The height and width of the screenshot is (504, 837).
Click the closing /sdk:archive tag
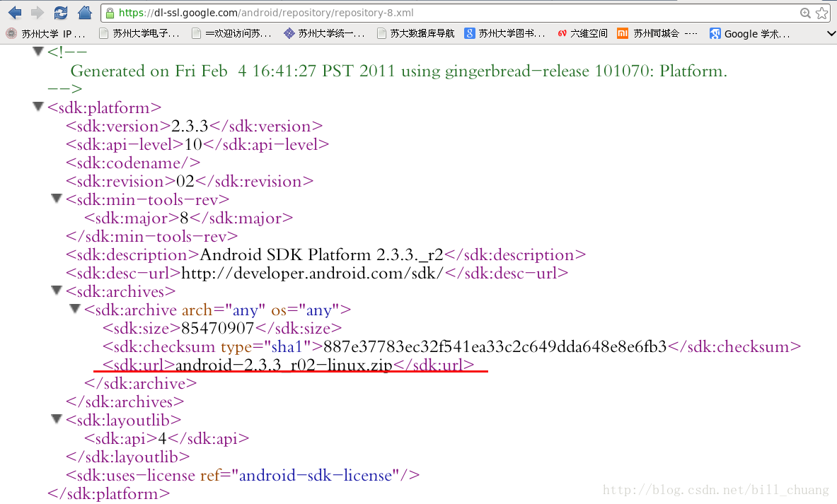pyautogui.click(x=140, y=384)
